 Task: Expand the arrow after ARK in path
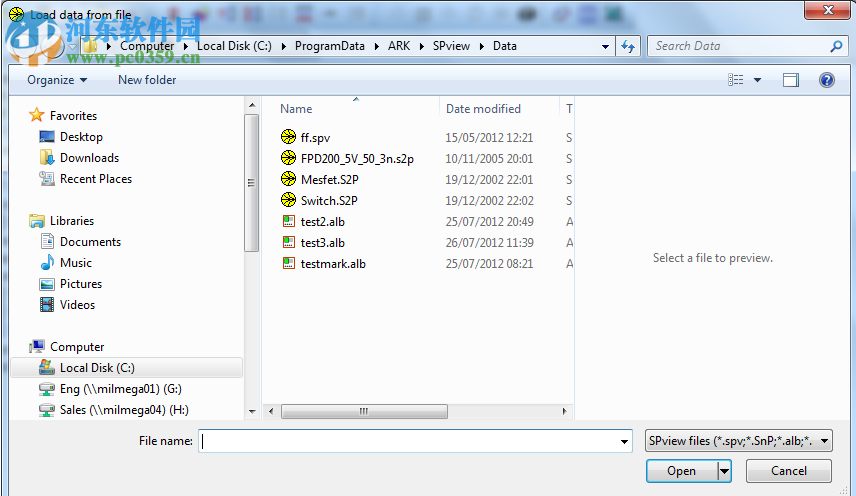[421, 46]
